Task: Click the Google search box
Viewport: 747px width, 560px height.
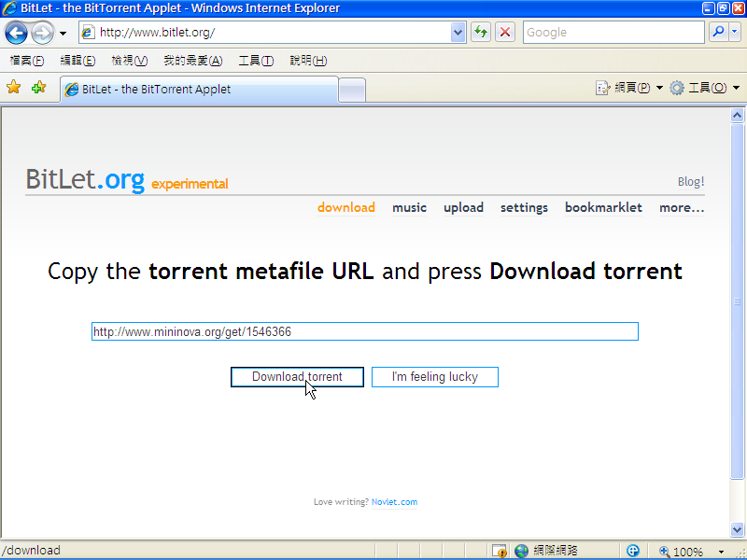Action: click(x=613, y=33)
